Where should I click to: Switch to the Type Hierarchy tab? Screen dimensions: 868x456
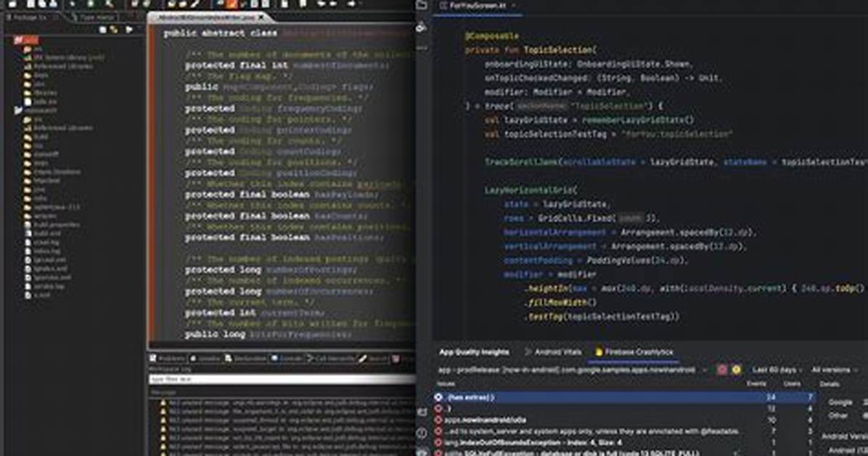95,17
